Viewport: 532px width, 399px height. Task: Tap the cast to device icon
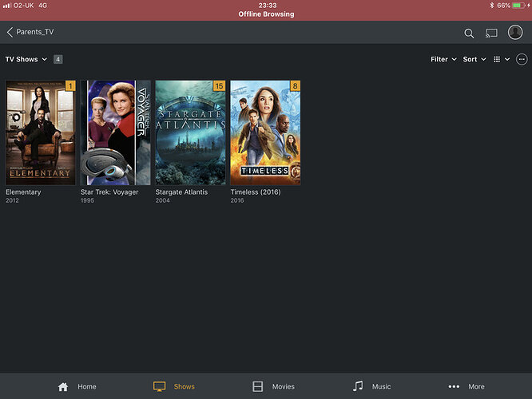pos(491,33)
